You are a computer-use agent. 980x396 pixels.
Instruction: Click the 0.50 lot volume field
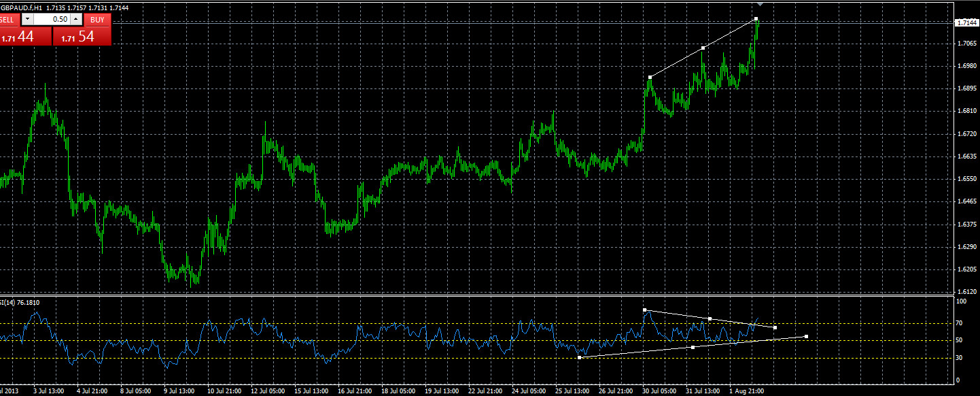pyautogui.click(x=52, y=20)
